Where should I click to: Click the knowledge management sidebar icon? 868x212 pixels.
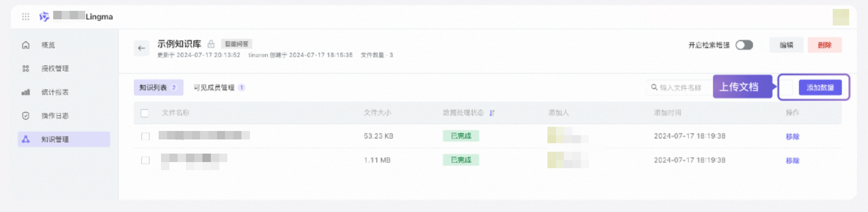[26, 139]
